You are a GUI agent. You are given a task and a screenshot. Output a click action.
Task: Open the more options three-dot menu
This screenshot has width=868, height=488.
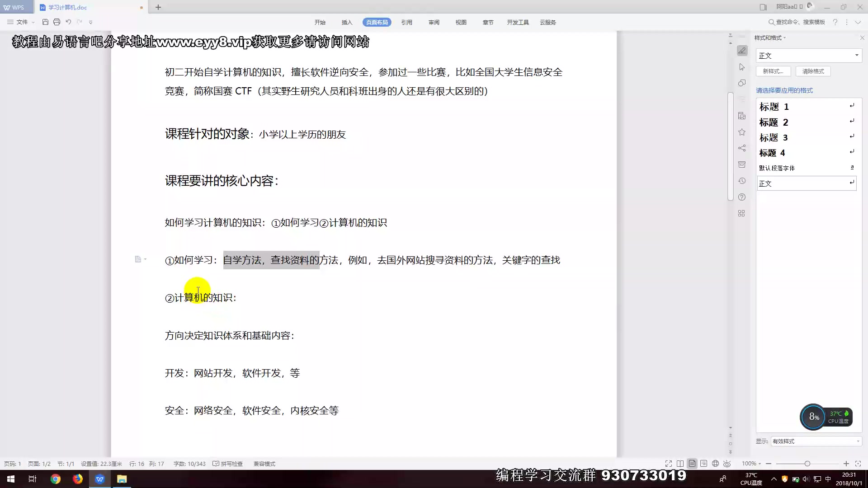click(x=847, y=22)
